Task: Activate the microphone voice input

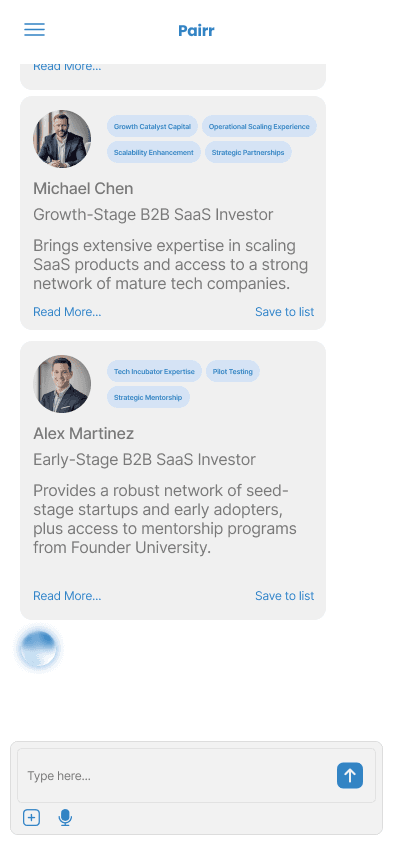Action: coord(65,817)
